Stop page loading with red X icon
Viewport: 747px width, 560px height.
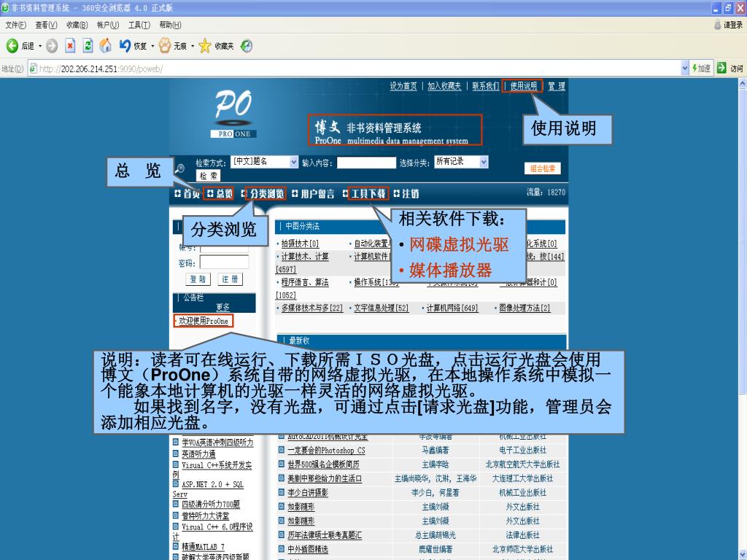[70, 46]
